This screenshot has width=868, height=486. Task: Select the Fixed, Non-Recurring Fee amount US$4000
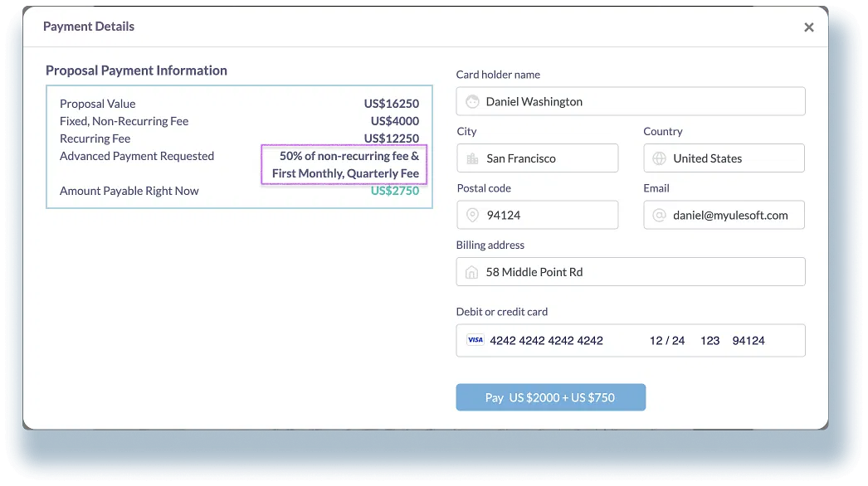click(x=395, y=121)
